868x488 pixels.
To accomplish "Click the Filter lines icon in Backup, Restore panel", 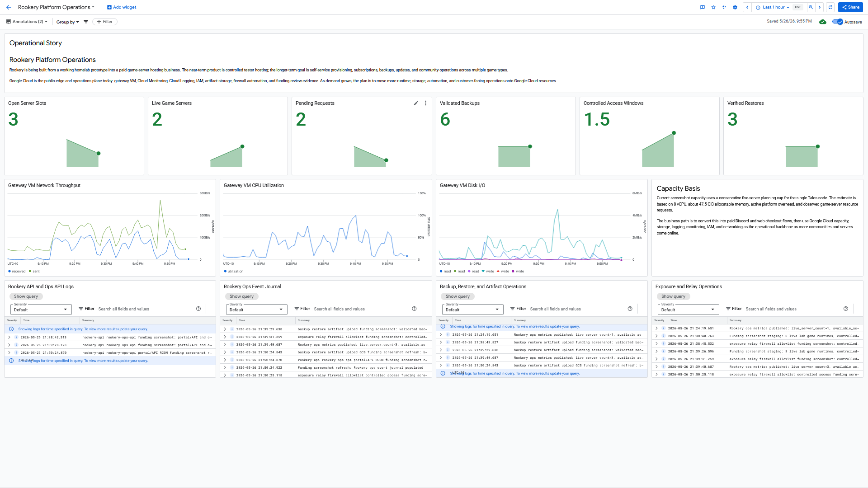I will tap(513, 309).
